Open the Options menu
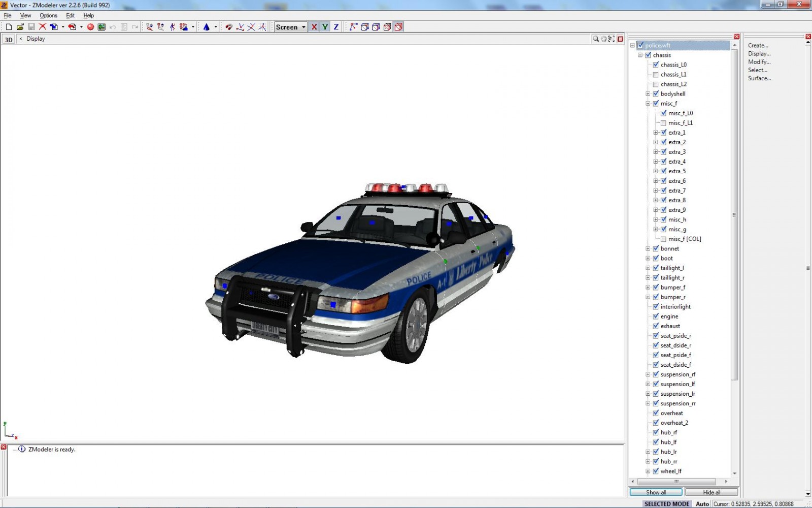This screenshot has width=812, height=508. pos(48,16)
